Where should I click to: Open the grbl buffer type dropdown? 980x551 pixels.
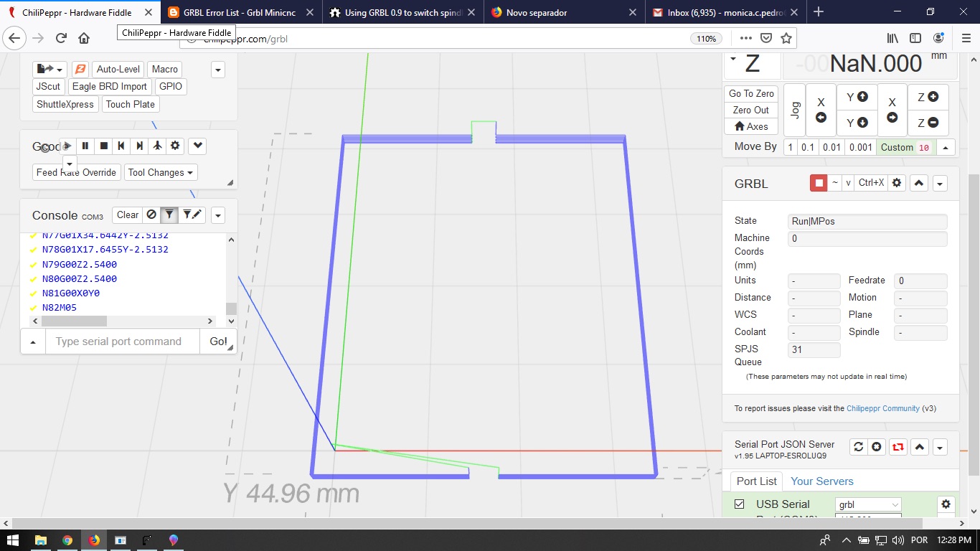[x=868, y=504]
